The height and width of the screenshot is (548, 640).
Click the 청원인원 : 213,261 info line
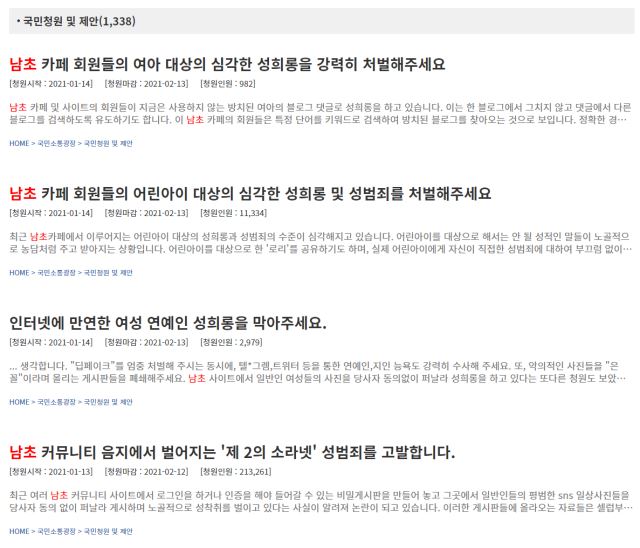pos(236,472)
